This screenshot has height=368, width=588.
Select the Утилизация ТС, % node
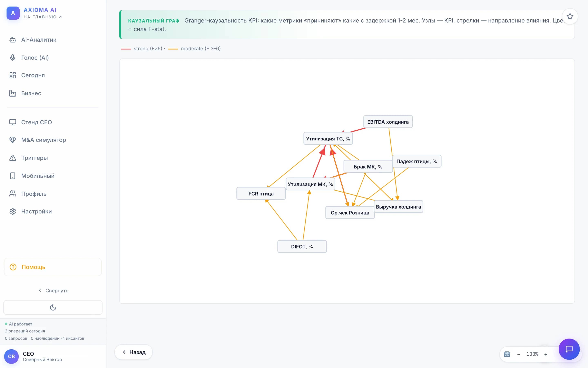point(328,138)
